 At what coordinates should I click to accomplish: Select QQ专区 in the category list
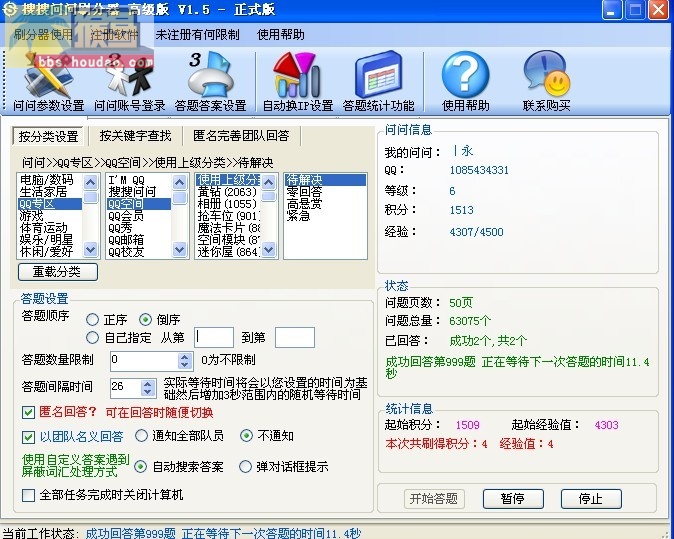(x=50, y=204)
